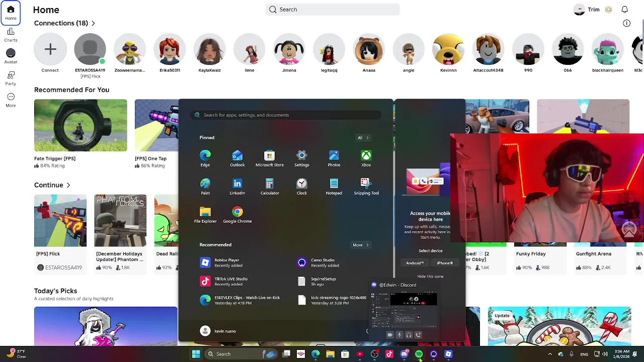Image resolution: width=644 pixels, height=362 pixels.
Task: Open Roblox notifications bell
Action: [x=624, y=10]
